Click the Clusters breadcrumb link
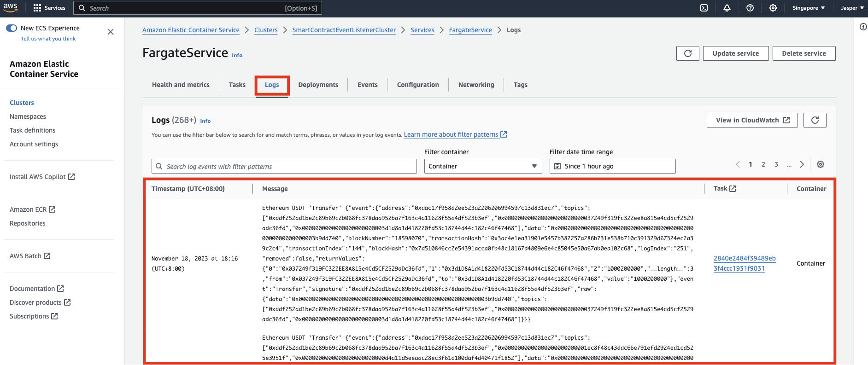 coord(266,30)
